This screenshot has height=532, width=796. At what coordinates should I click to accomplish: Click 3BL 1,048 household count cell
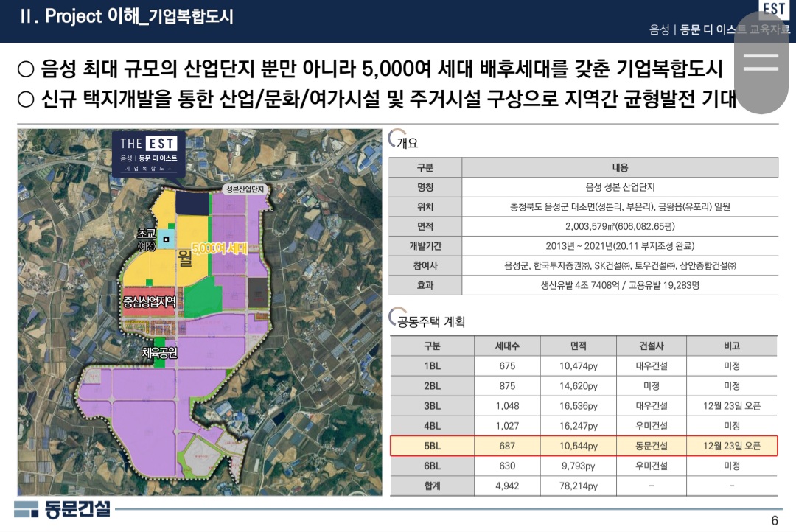coord(506,405)
